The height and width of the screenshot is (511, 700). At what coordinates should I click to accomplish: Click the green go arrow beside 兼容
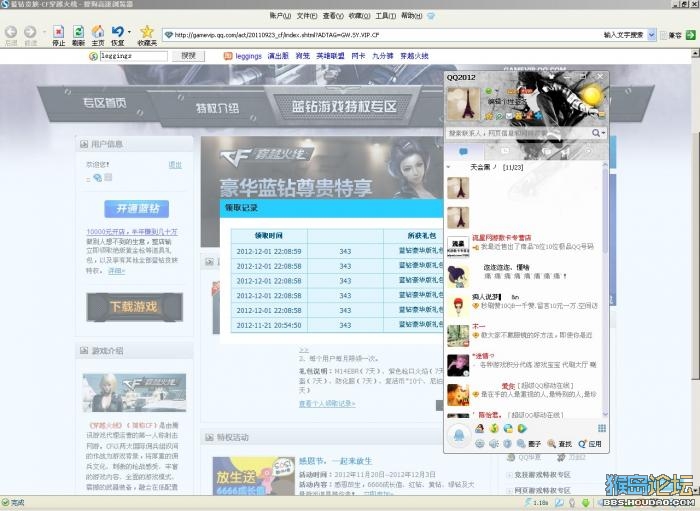[x=691, y=35]
